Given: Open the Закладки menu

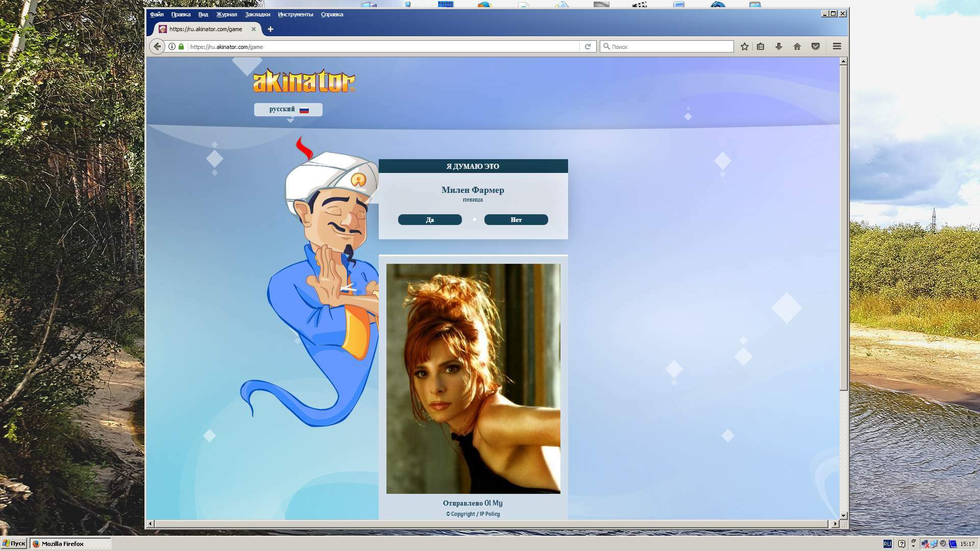Looking at the screenshot, I should point(257,14).
